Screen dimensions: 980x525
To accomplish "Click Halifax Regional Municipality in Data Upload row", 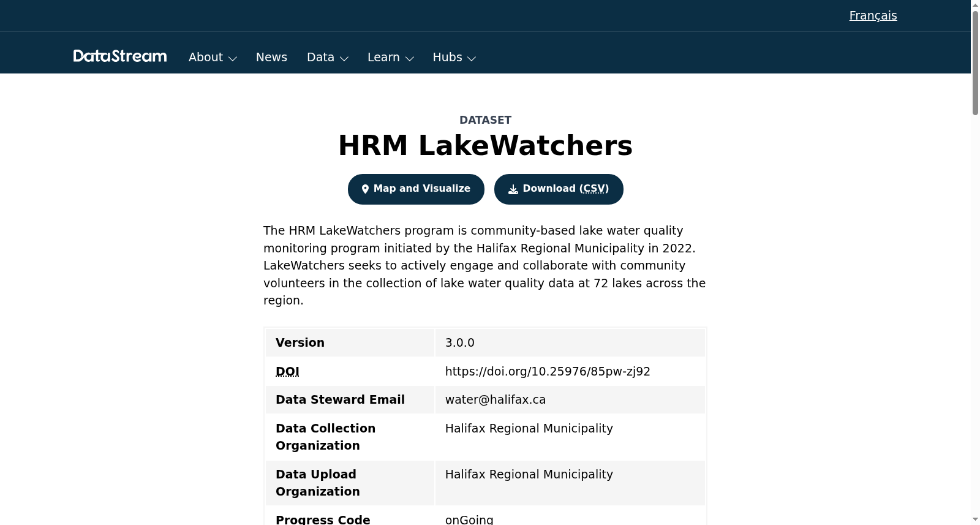I will pyautogui.click(x=529, y=474).
